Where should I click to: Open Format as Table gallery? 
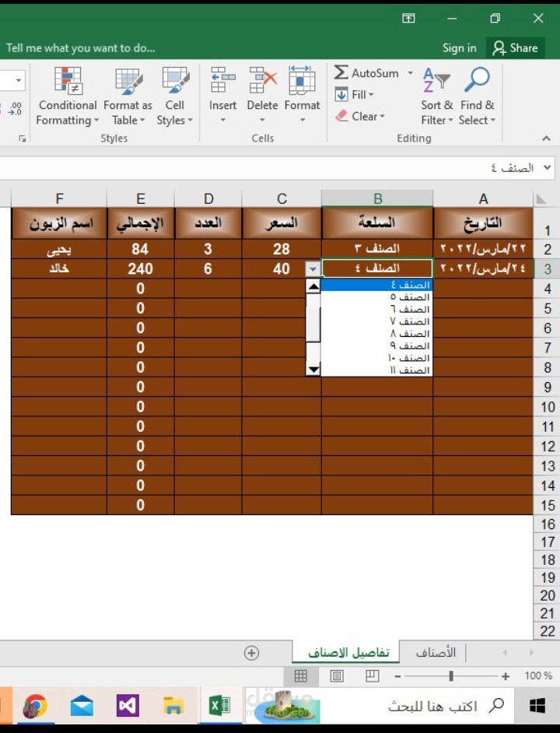128,96
